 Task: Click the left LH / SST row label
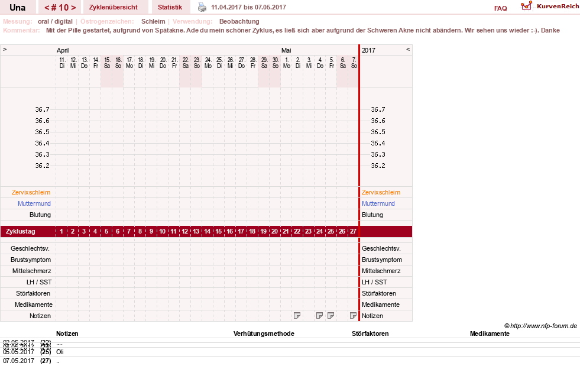[x=39, y=282]
